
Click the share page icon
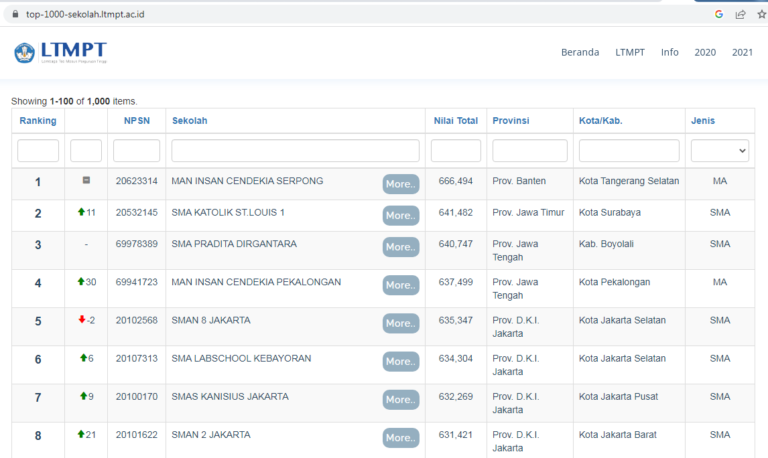(x=740, y=14)
